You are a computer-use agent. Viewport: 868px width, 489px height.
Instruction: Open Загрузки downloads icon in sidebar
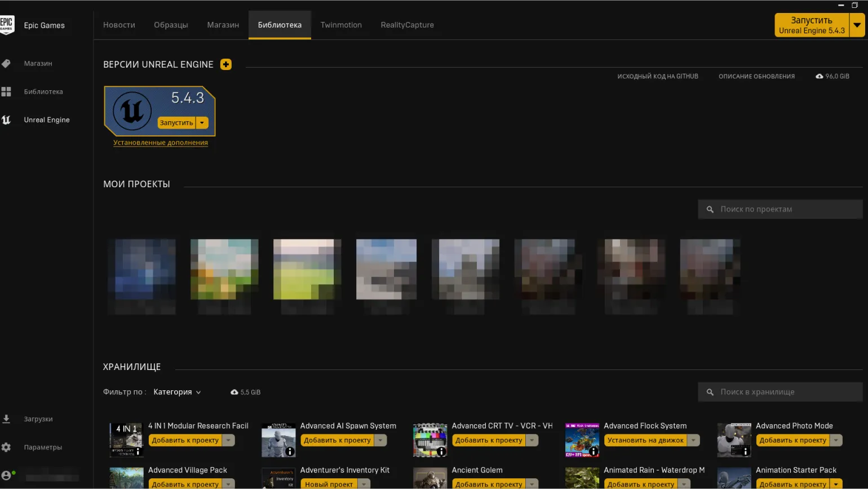coord(6,419)
